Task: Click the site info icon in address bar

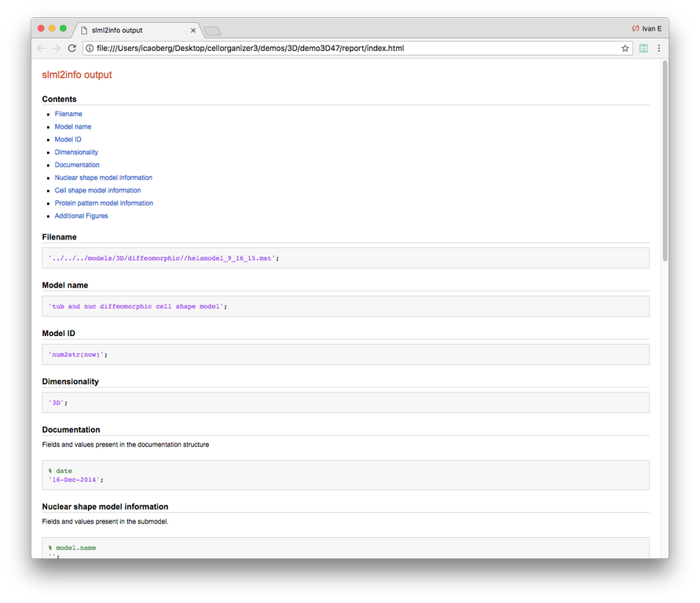Action: click(x=90, y=48)
